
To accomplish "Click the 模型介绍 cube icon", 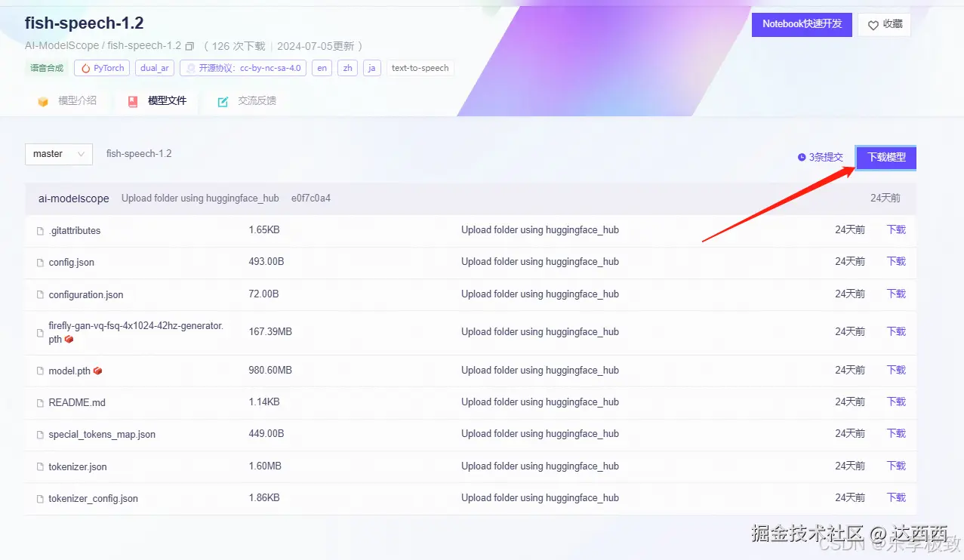I will (x=43, y=101).
